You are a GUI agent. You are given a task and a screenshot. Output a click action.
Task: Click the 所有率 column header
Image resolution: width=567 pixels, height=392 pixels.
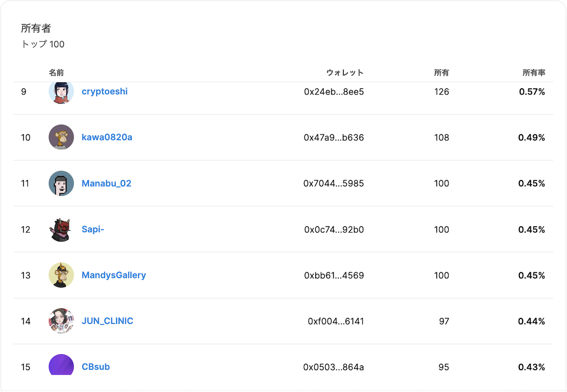pos(534,73)
